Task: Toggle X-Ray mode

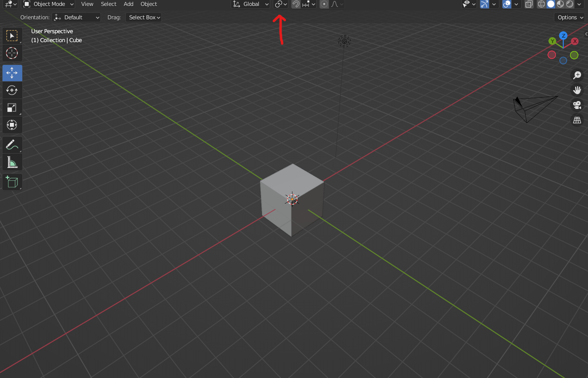Action: 529,4
